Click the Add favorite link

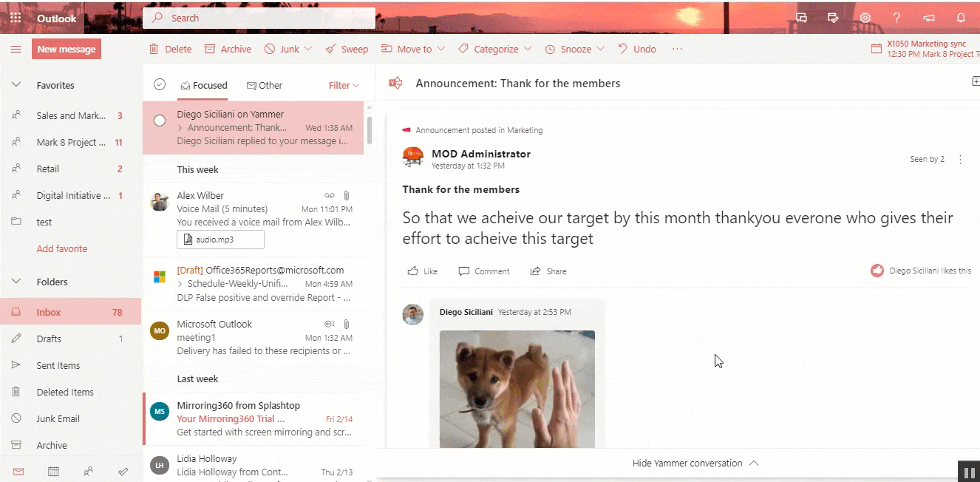(x=62, y=248)
